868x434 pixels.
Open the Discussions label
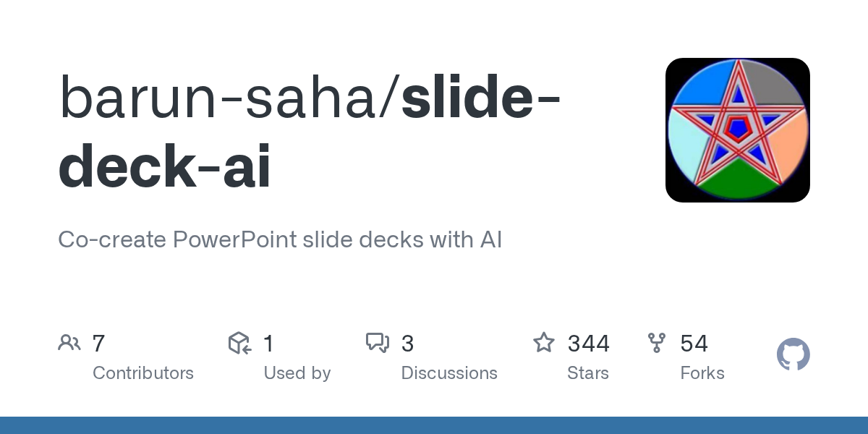[449, 373]
